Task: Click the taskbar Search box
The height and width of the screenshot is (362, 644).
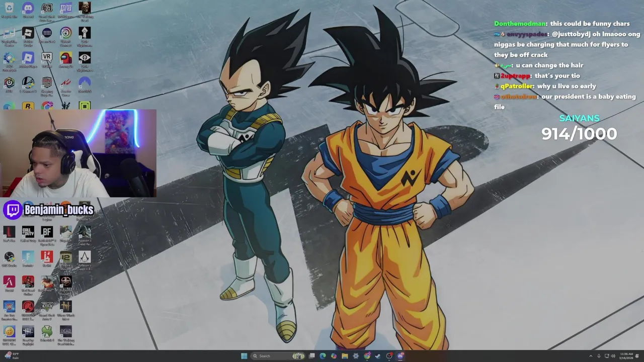Action: [279, 356]
